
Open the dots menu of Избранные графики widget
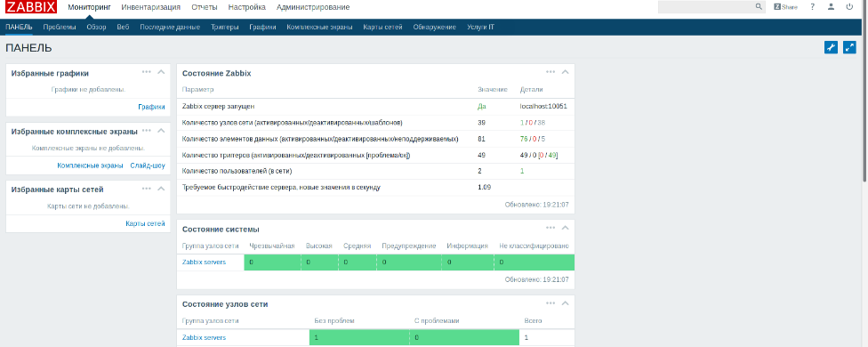[147, 72]
